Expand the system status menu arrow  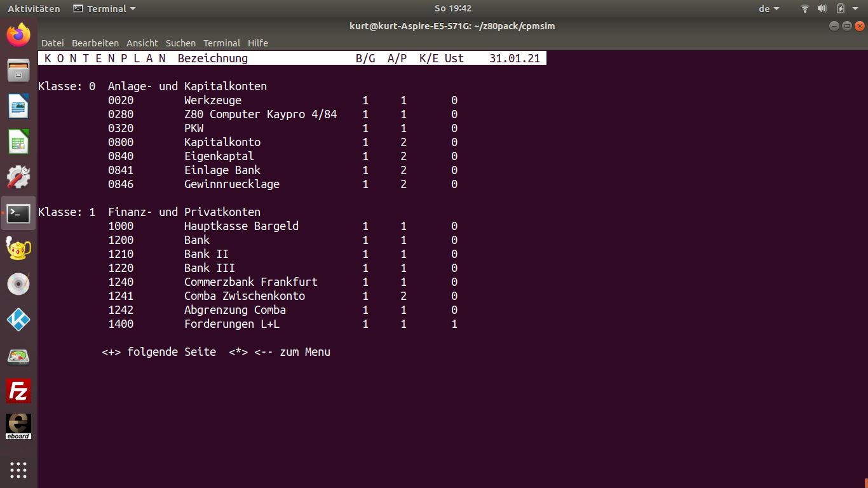point(857,8)
